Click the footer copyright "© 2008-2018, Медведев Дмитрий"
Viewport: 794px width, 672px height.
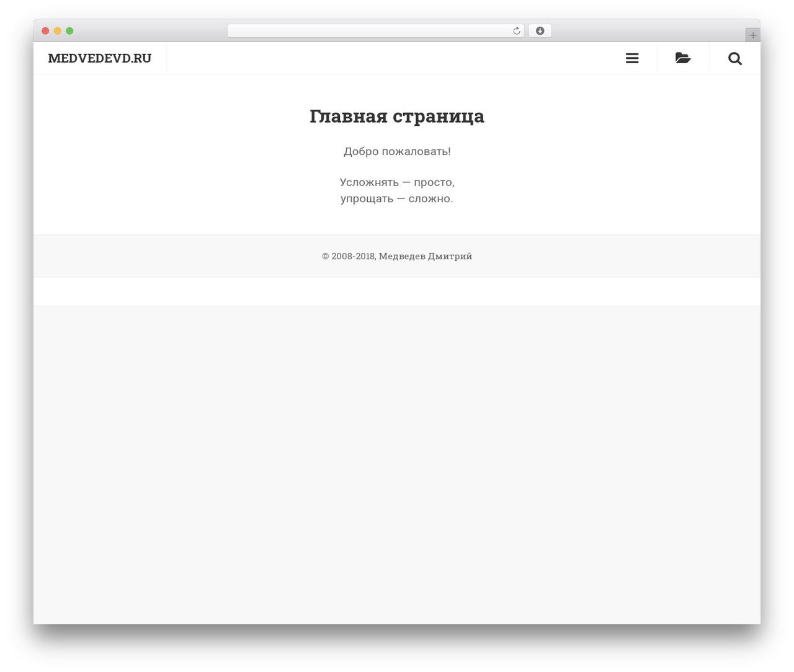pyautogui.click(x=397, y=256)
